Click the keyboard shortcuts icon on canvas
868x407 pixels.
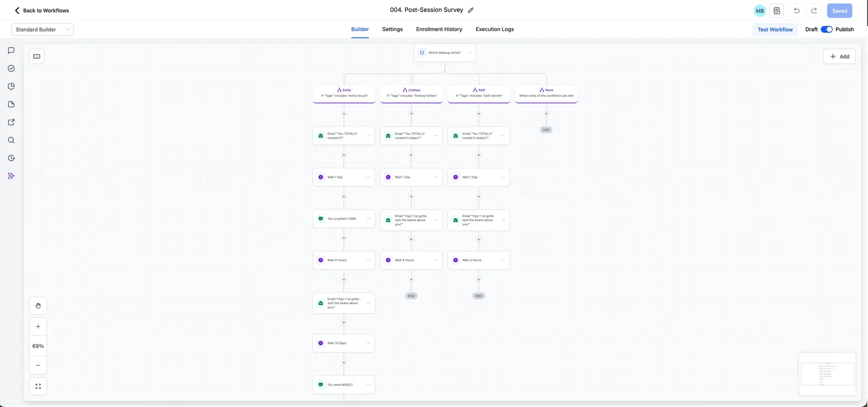tap(37, 56)
